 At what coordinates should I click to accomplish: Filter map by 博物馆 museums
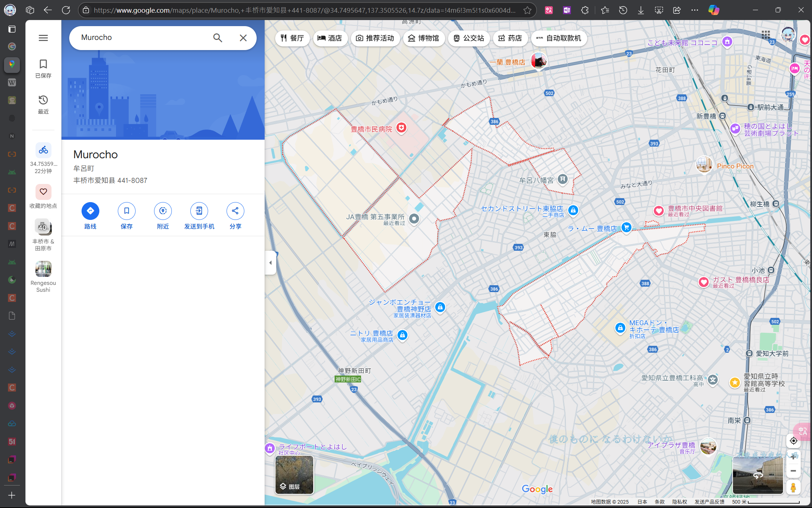(x=423, y=38)
